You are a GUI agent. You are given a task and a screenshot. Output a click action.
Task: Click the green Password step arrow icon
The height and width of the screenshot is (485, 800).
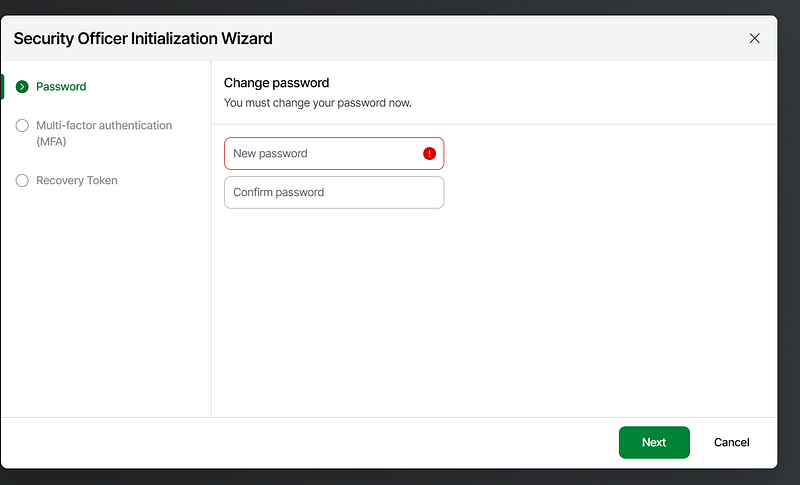22,87
